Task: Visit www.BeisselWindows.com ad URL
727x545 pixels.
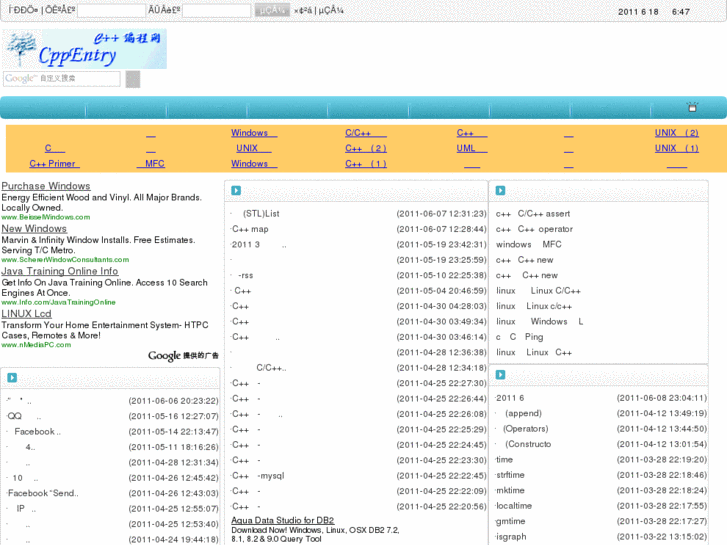Action: click(46, 217)
